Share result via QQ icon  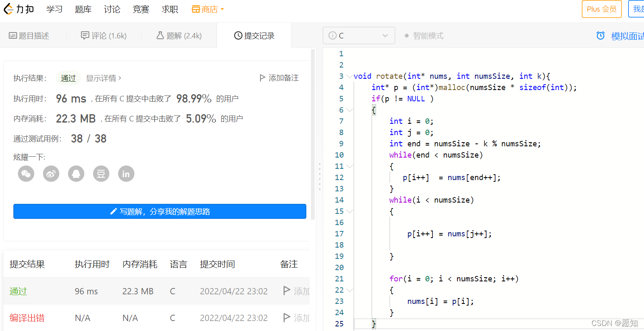76,173
